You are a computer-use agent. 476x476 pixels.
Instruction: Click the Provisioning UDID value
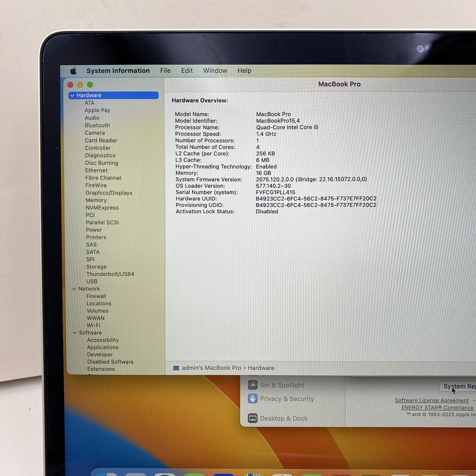(x=316, y=205)
